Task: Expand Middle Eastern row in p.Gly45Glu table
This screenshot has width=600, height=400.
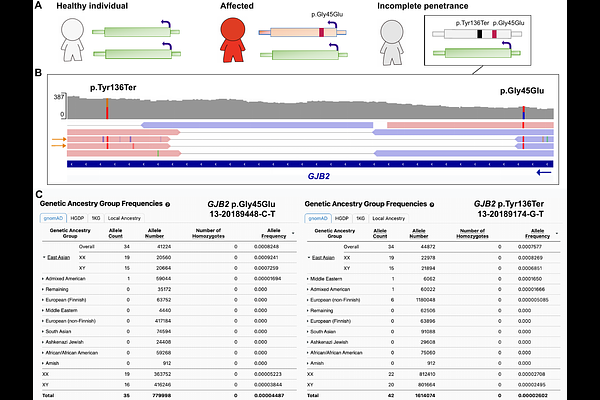Action: [43, 310]
